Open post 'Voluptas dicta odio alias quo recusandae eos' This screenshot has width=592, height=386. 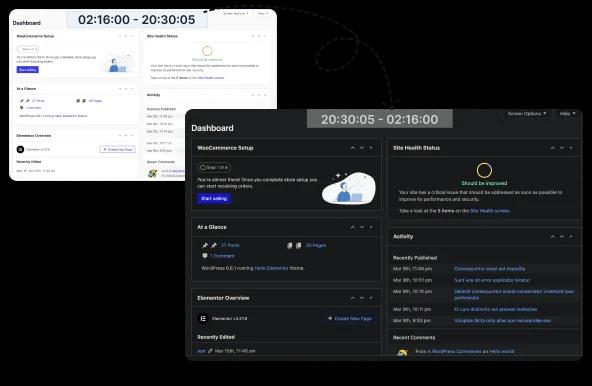click(503, 321)
